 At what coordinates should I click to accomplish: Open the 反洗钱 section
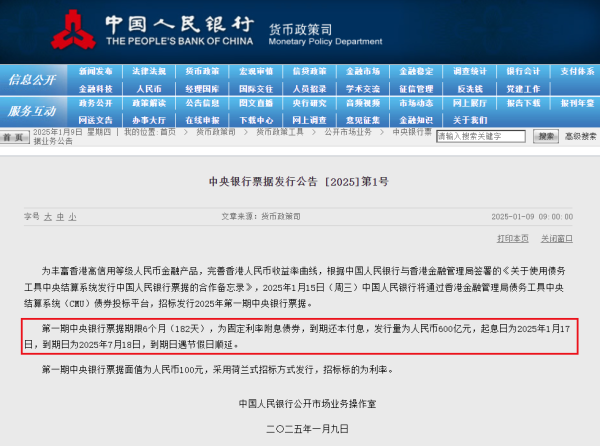[x=470, y=89]
